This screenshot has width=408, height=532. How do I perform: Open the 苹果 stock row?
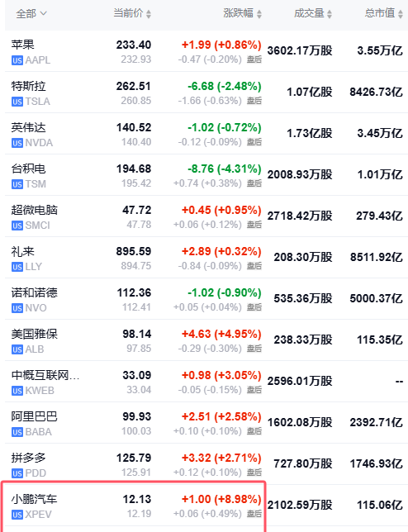[206, 51]
